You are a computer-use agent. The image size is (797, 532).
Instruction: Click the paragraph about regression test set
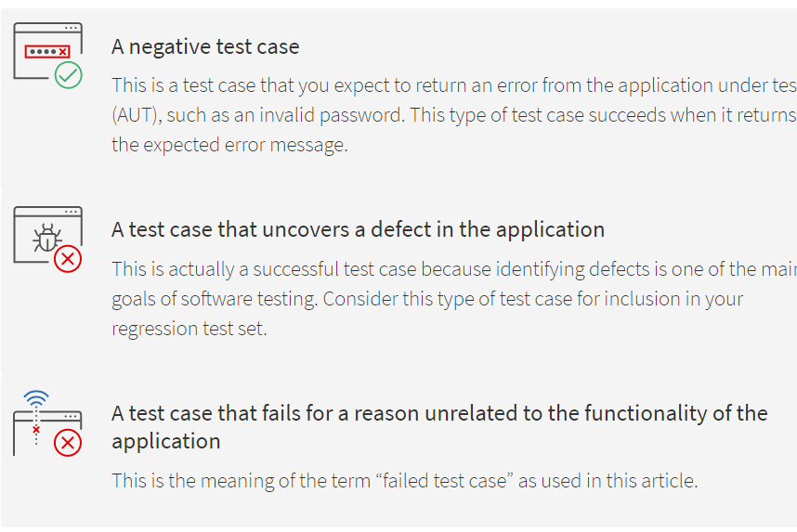[x=454, y=299]
